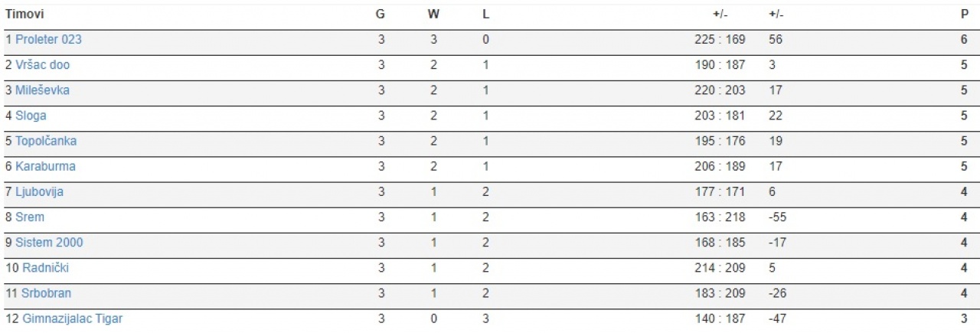The width and height of the screenshot is (980, 333).
Task: Select Gimnazijalac Tigar team link
Action: tap(72, 318)
